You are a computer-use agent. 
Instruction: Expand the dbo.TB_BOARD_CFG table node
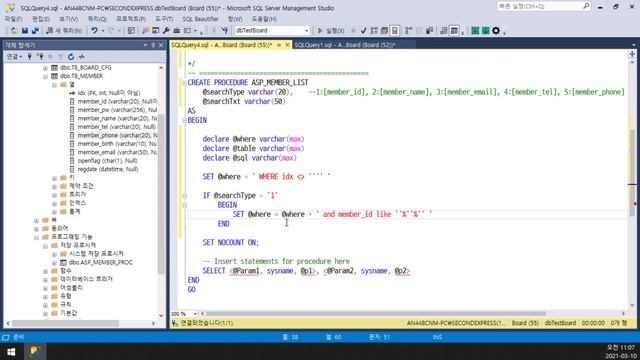(46, 68)
